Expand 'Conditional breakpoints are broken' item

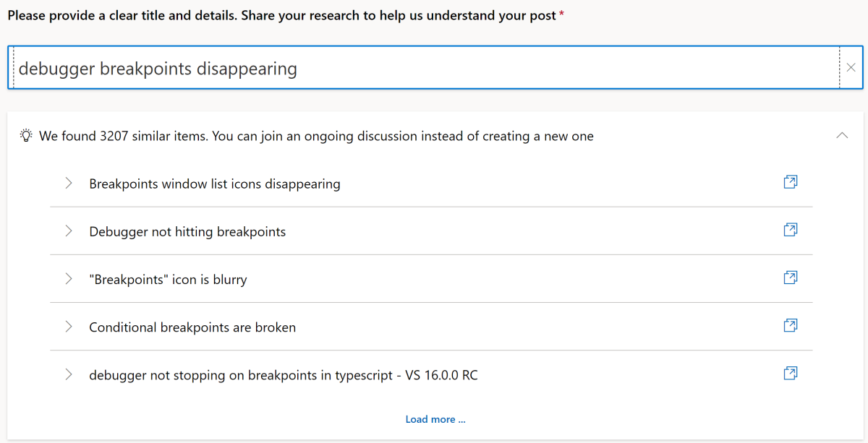pos(69,327)
